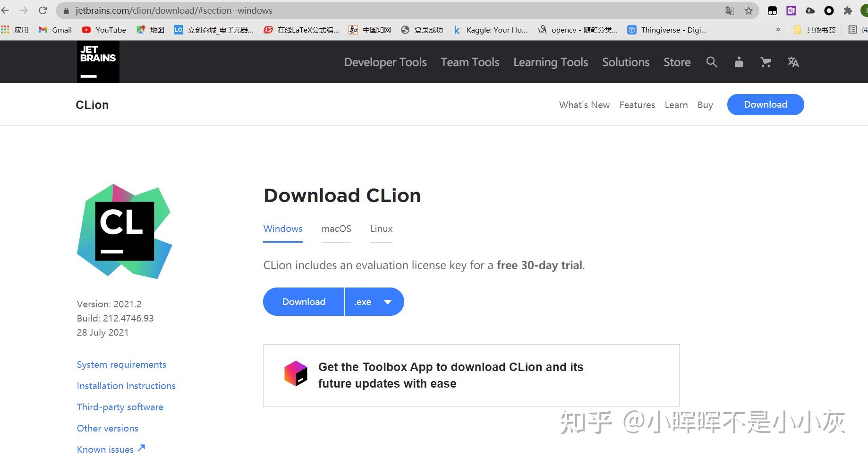The height and width of the screenshot is (457, 868).
Task: Open the account profile icon
Action: click(x=739, y=62)
